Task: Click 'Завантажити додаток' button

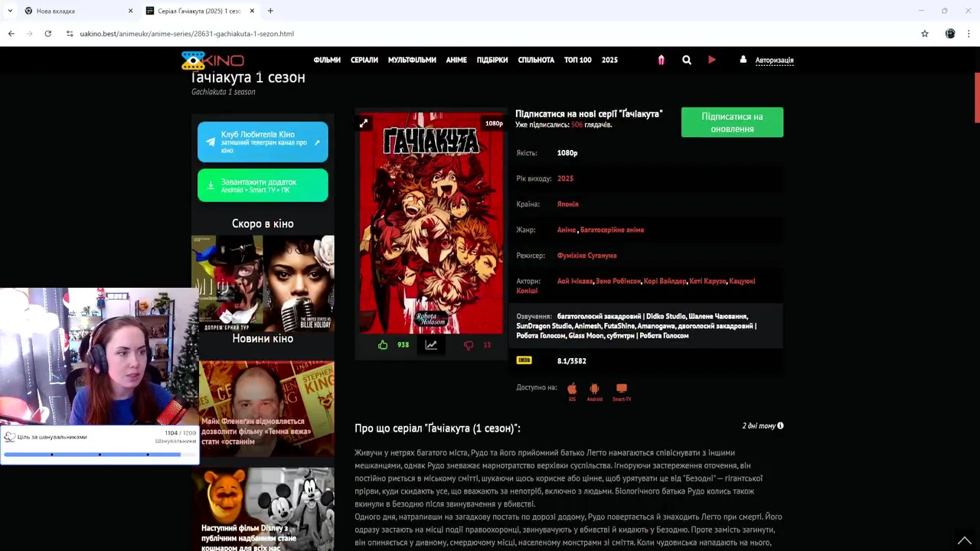Action: pyautogui.click(x=263, y=185)
